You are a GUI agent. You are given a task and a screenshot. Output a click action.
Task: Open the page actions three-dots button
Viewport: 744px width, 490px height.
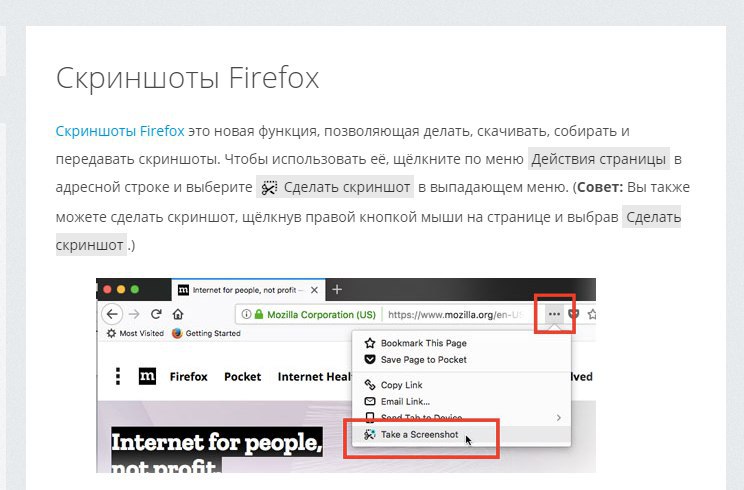pos(554,314)
